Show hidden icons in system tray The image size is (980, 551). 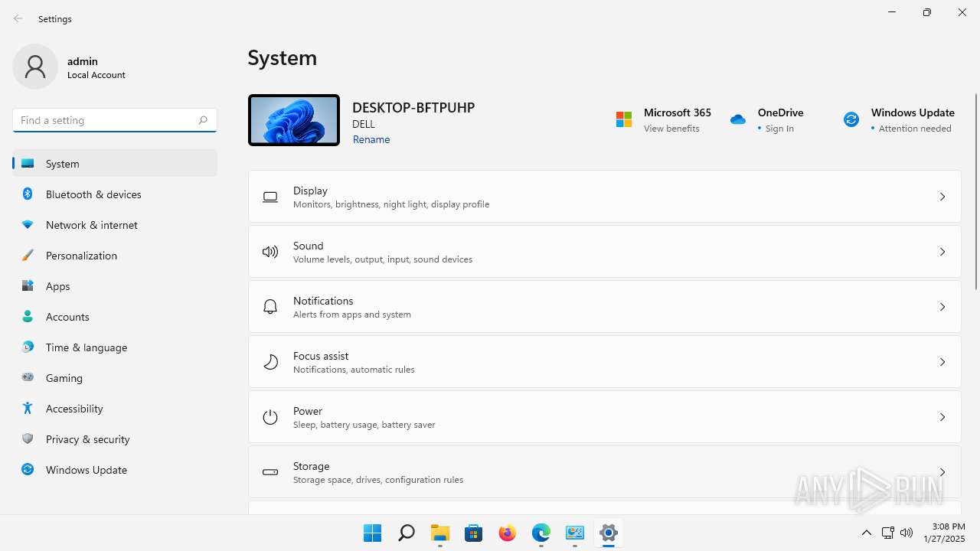[867, 533]
